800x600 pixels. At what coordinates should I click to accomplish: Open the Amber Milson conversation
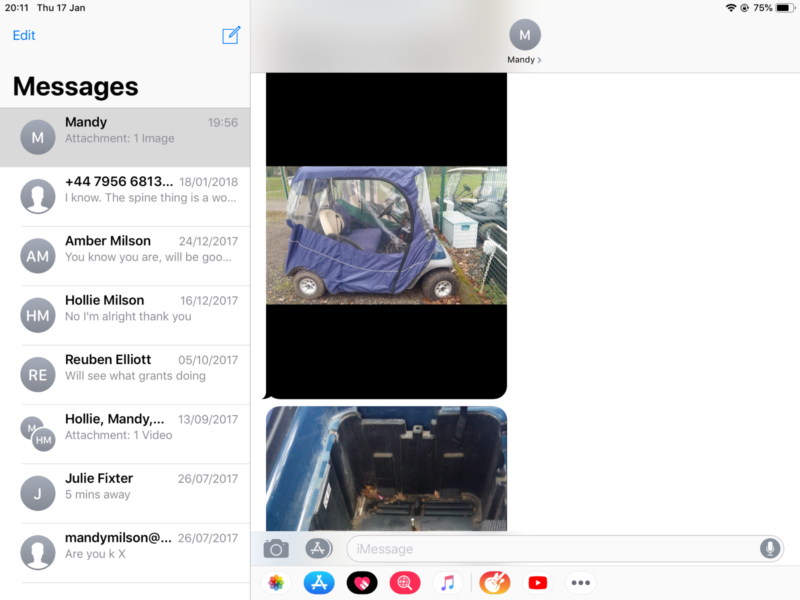tap(125, 256)
